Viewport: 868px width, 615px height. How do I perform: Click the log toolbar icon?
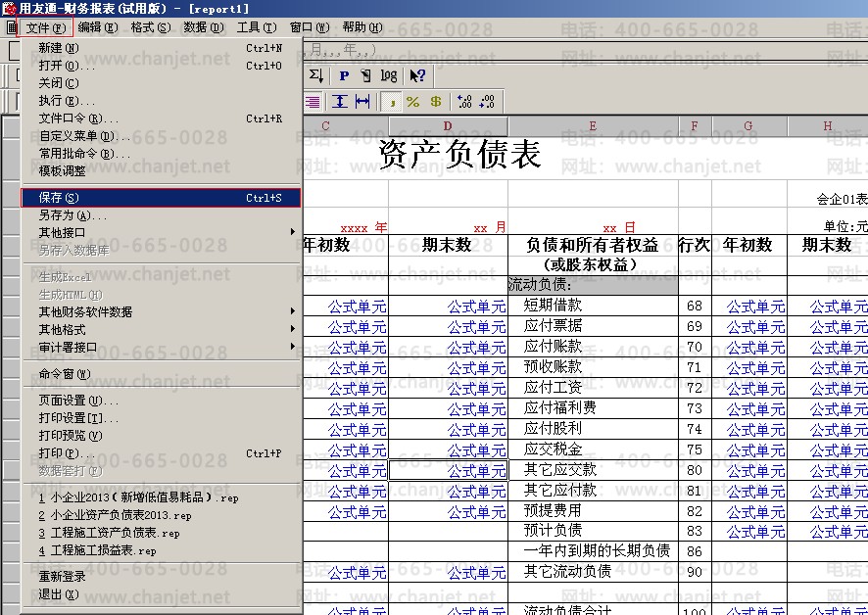click(389, 75)
